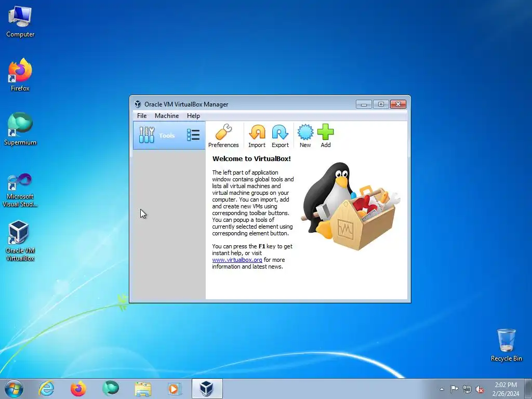Click the Show desktop button
The height and width of the screenshot is (399, 532).
[528, 389]
